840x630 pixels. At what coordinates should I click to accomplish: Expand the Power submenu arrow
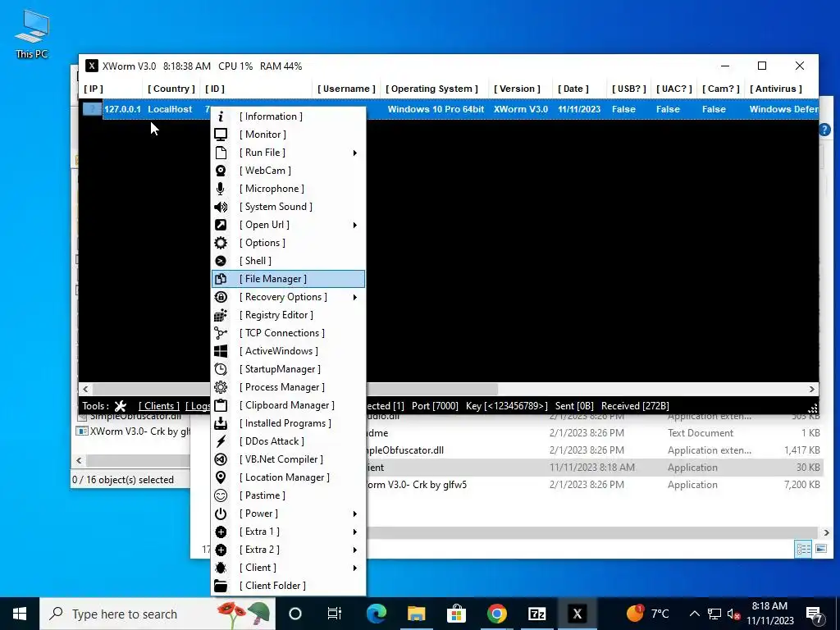tap(354, 514)
